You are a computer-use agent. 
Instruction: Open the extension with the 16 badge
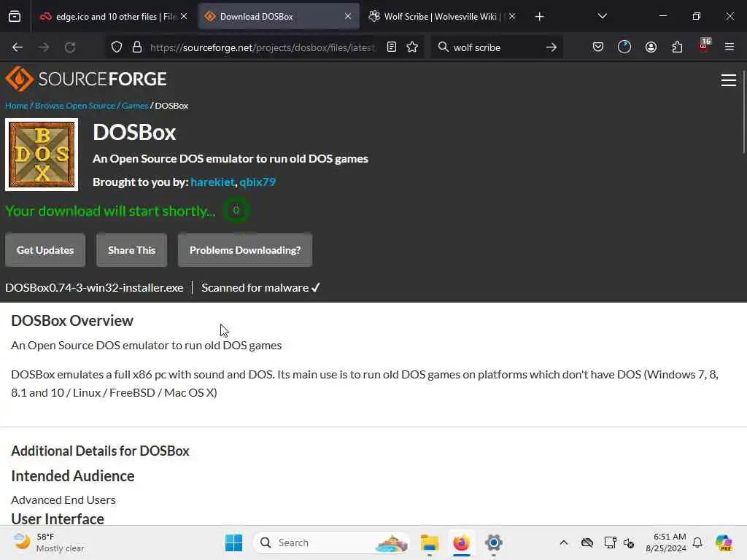(704, 46)
